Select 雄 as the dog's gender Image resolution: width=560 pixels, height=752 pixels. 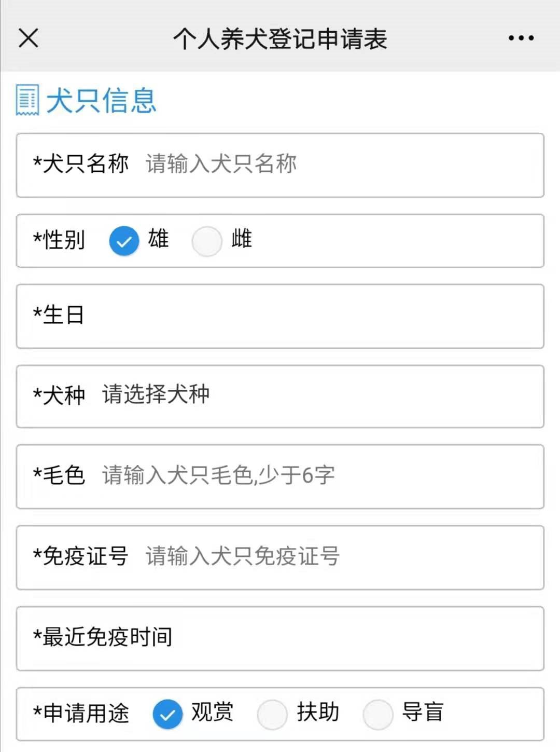click(x=124, y=241)
